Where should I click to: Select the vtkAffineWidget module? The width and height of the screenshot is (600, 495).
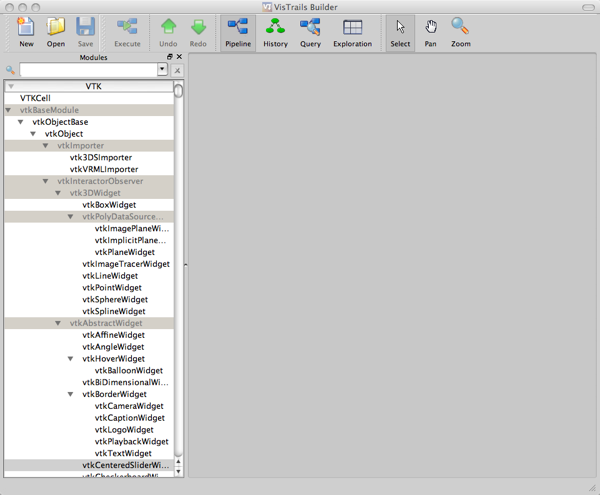[113, 335]
